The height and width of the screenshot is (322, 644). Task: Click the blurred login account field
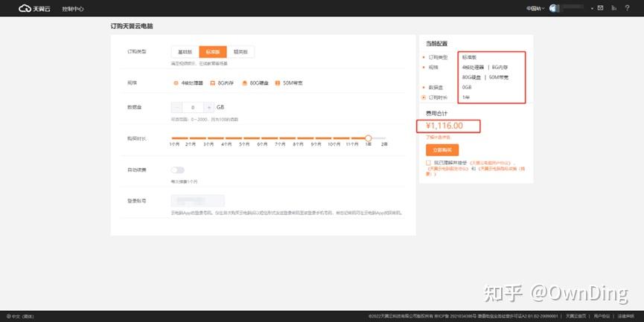tap(197, 201)
